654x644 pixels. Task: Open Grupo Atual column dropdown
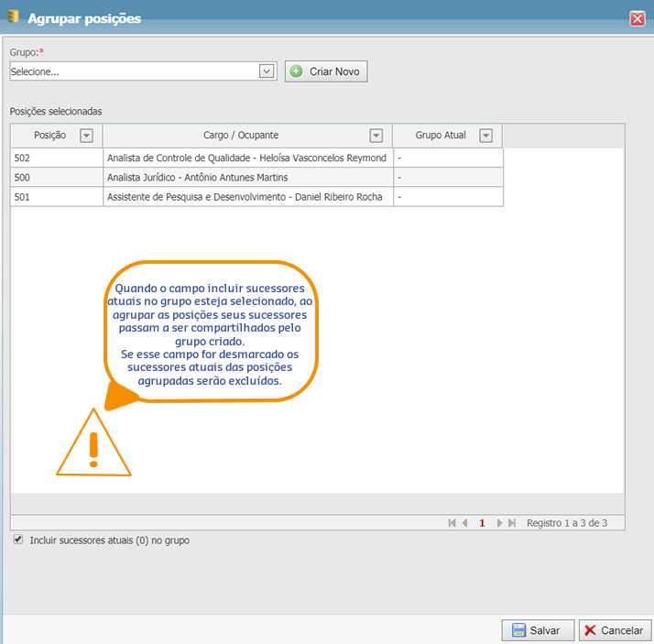click(x=485, y=136)
